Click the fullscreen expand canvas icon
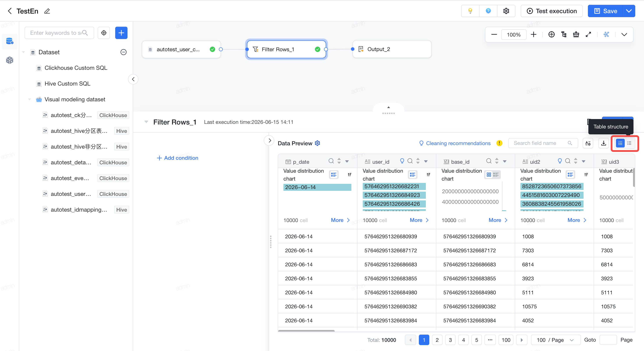The height and width of the screenshot is (351, 644). coord(588,35)
